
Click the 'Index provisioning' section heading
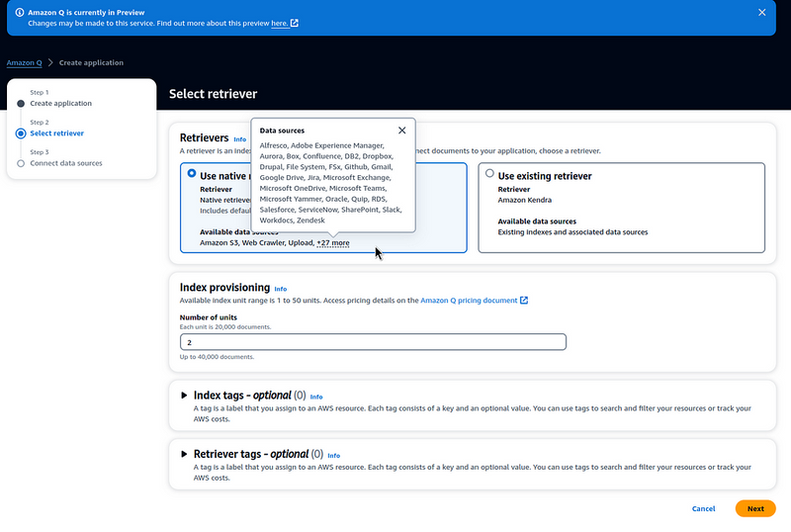225,287
